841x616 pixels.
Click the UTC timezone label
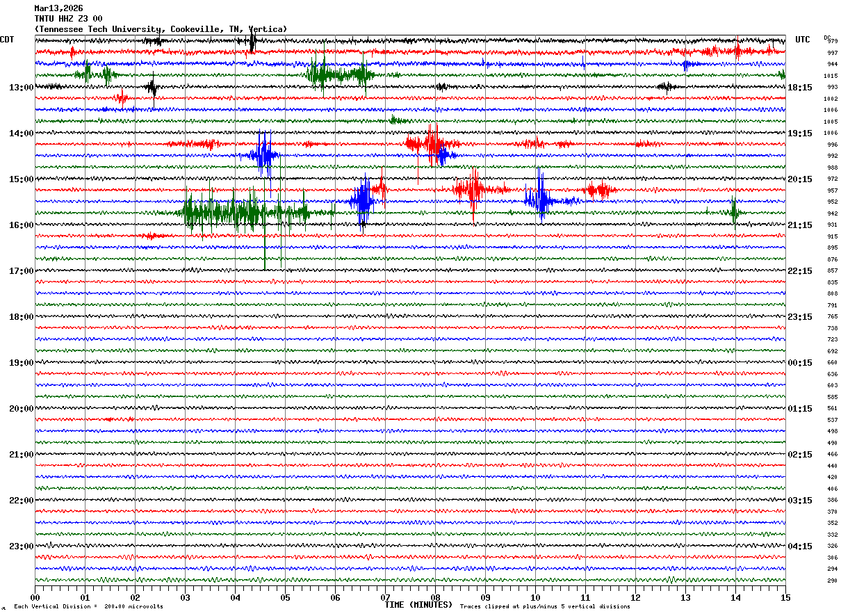pos(803,40)
